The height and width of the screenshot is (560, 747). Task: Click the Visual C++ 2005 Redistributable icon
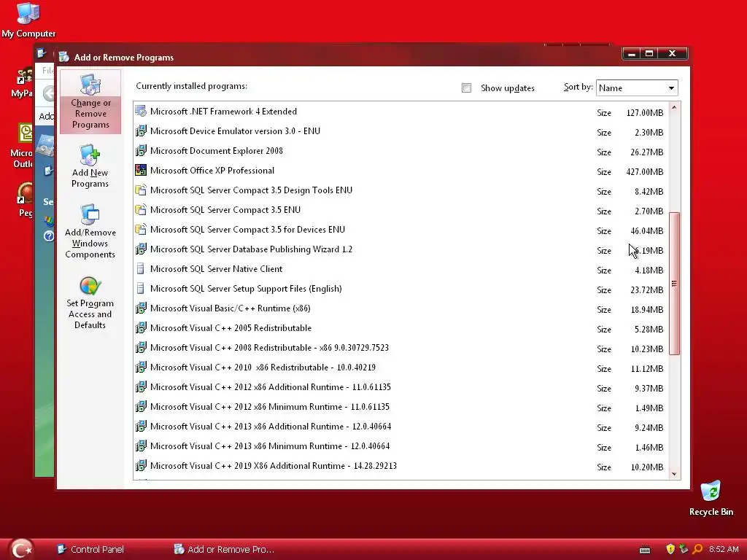point(141,328)
